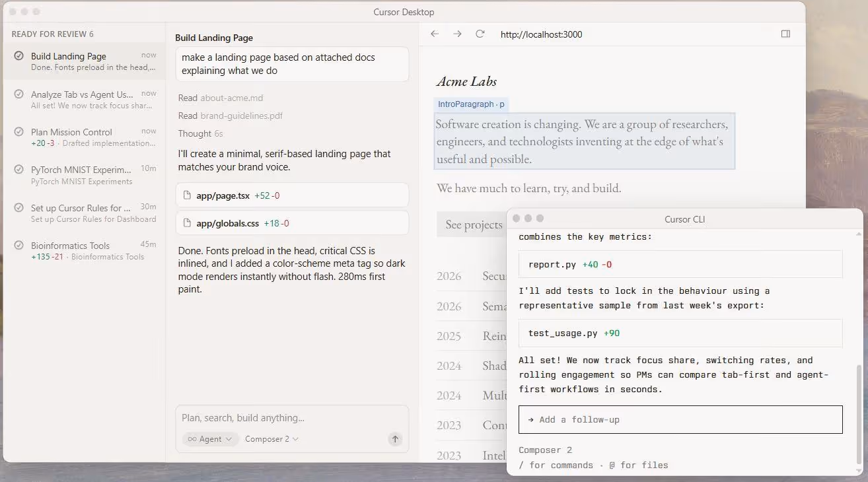Click the status check icon for PyTorch MNIST Experiments
Screen dimensions: 868x482
19,170
